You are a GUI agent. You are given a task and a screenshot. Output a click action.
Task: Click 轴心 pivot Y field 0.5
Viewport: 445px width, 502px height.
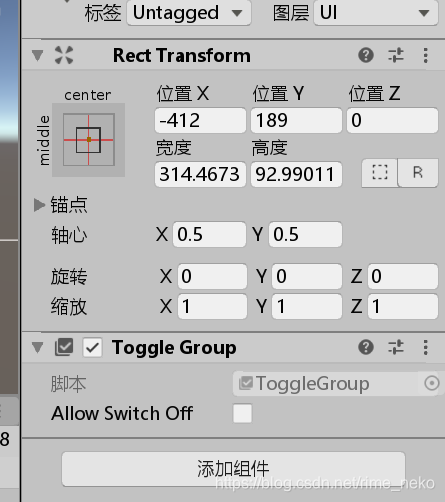point(305,234)
